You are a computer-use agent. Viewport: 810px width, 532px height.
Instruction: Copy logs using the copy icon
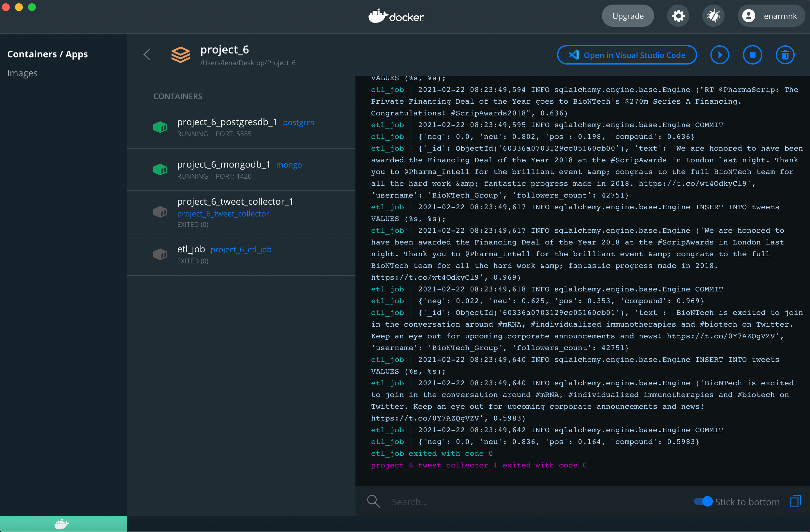(796, 501)
